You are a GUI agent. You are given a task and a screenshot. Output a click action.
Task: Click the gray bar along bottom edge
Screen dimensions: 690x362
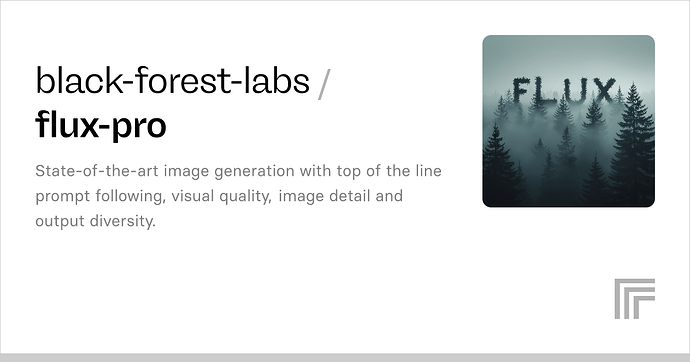(x=345, y=358)
